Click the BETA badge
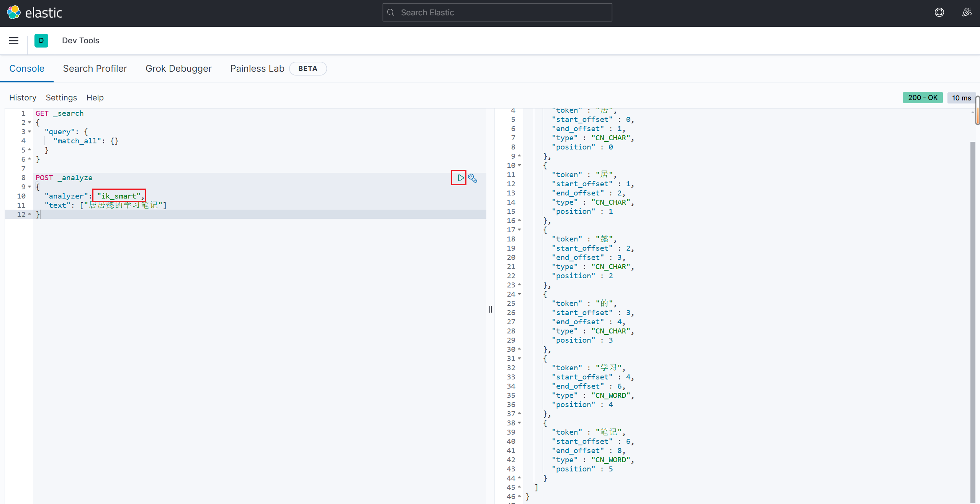This screenshot has width=980, height=504. (308, 69)
